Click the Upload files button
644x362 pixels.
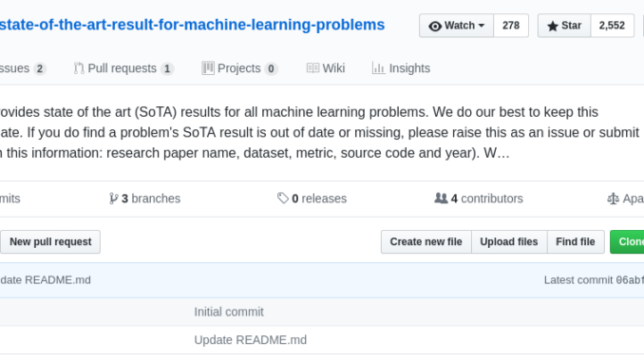pyautogui.click(x=509, y=241)
